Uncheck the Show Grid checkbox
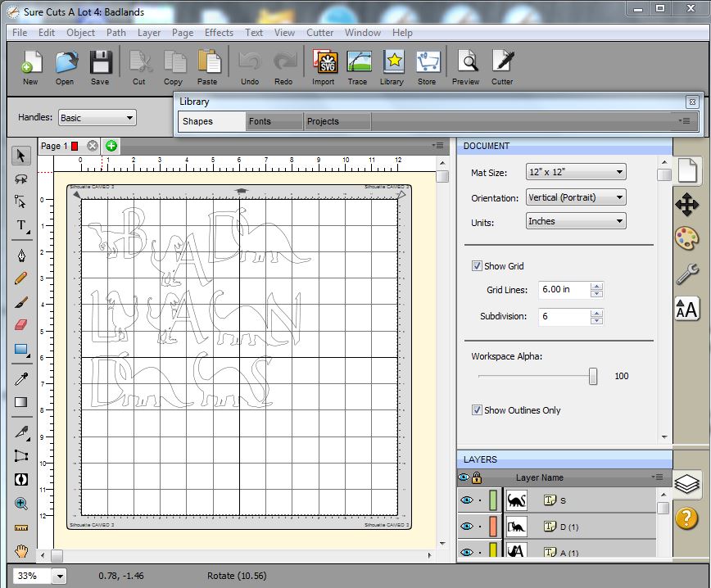Image resolution: width=711 pixels, height=588 pixels. point(477,266)
